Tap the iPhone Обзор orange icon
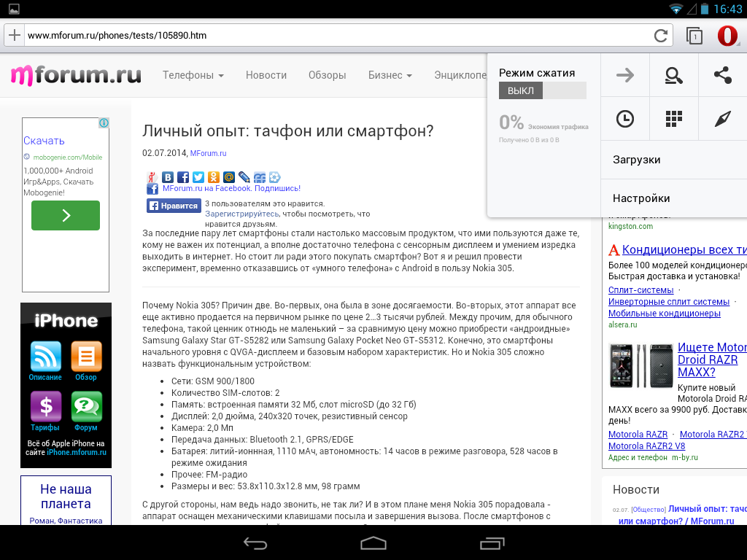The image size is (747, 560). tap(86, 356)
